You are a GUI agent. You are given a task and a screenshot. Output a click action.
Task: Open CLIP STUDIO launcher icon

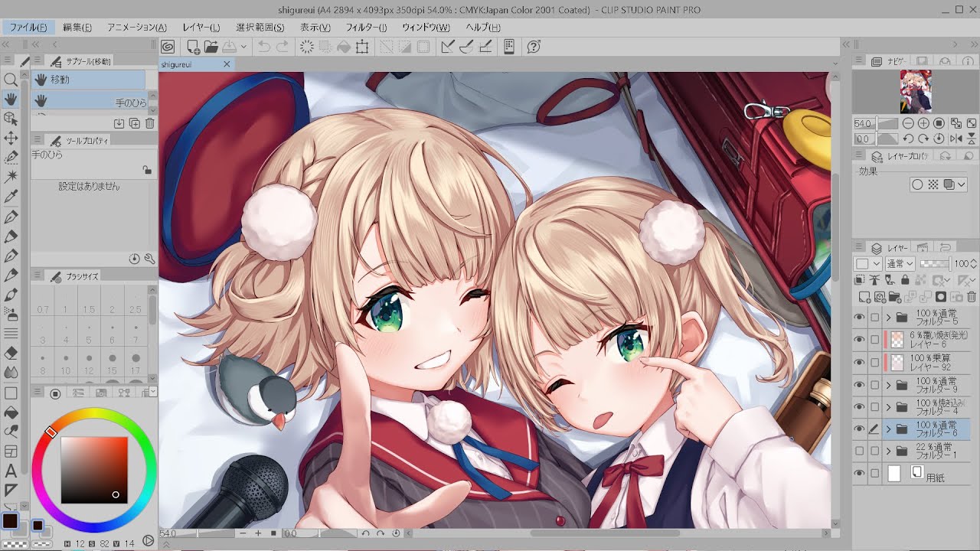coord(168,47)
